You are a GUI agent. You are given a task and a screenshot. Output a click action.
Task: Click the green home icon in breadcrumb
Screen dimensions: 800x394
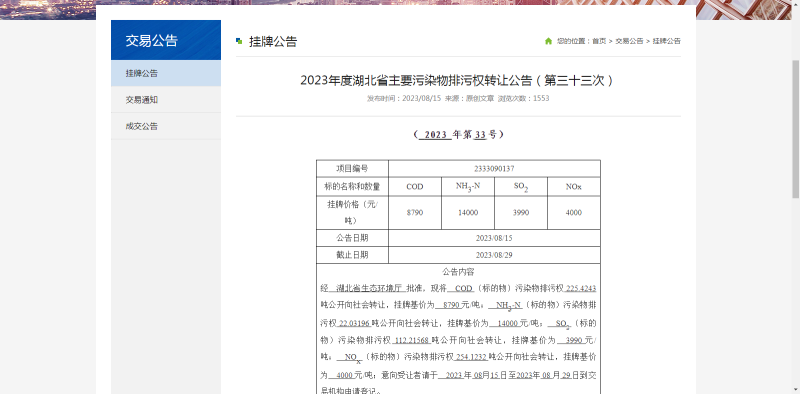pyautogui.click(x=548, y=41)
